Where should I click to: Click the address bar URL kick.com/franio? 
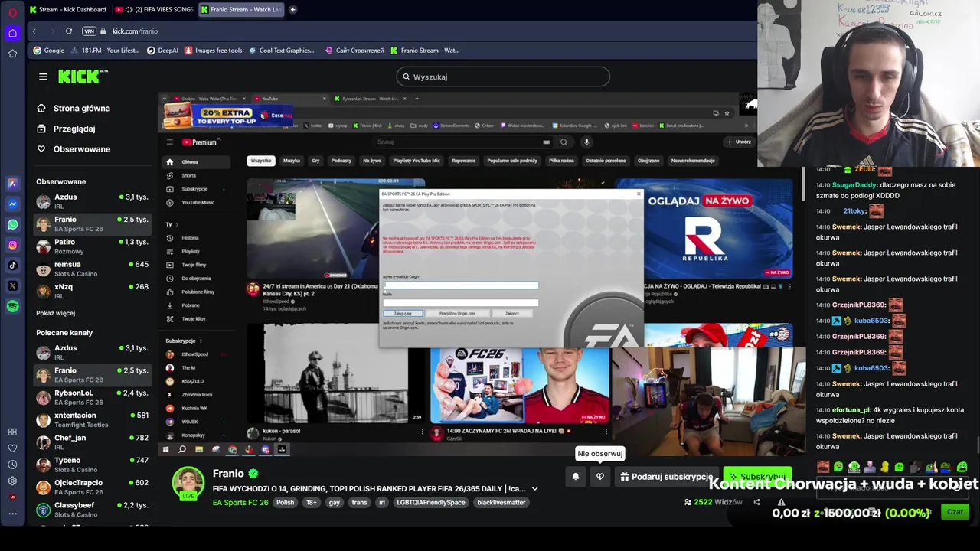pos(135,31)
